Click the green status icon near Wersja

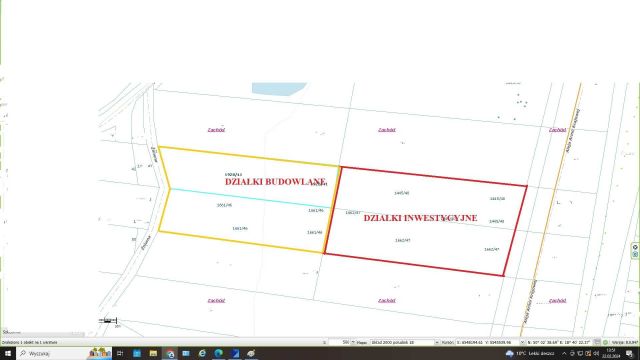point(605,342)
